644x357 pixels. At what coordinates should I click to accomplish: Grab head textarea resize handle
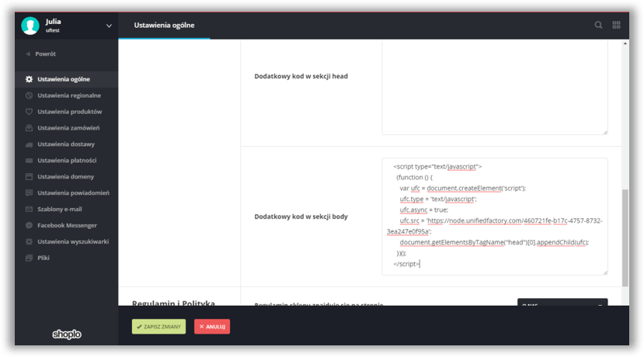coord(605,132)
